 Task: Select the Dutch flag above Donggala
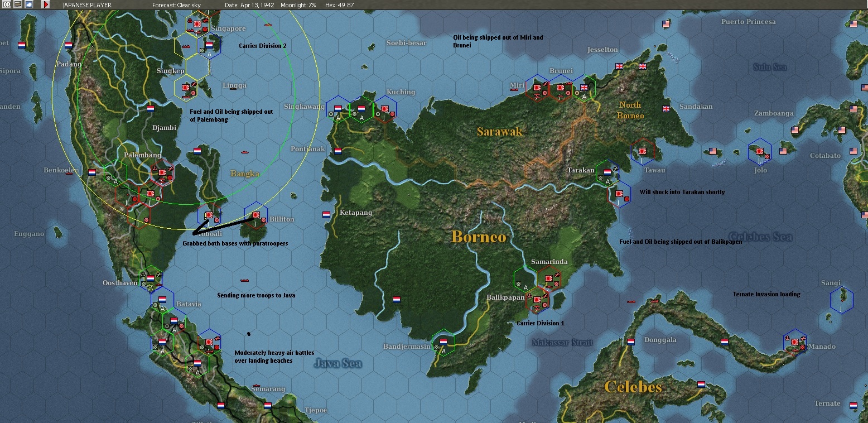[631, 342]
